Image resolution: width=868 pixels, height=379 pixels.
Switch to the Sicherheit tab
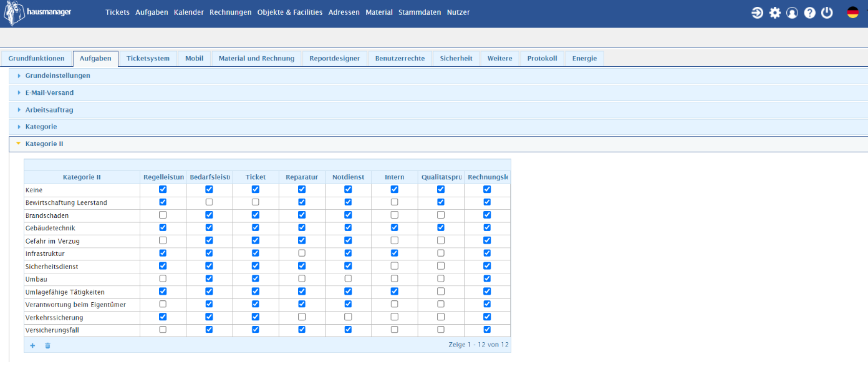[x=456, y=59]
